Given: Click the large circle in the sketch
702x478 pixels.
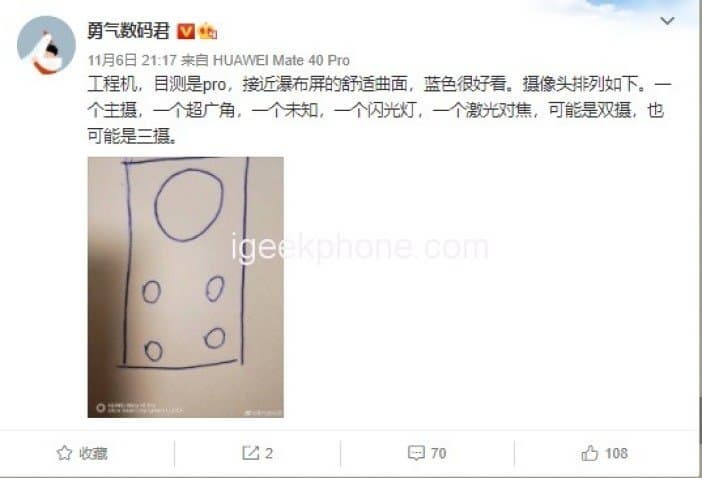Looking at the screenshot, I should click(188, 205).
